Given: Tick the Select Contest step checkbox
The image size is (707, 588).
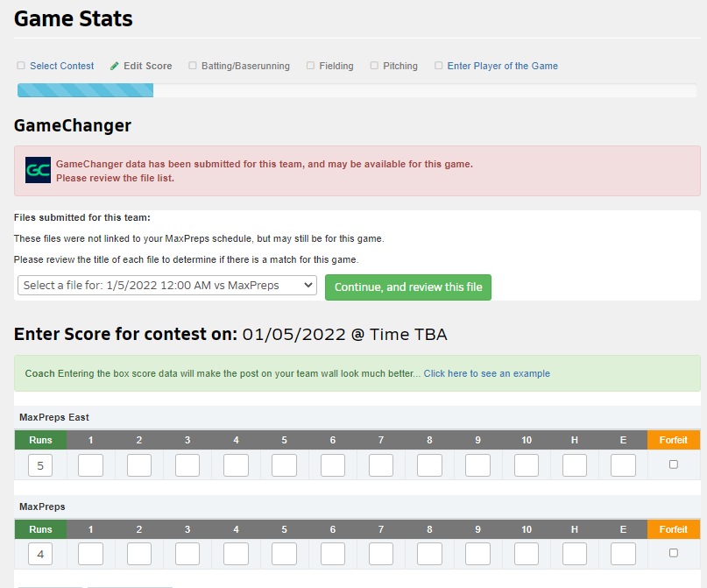Looking at the screenshot, I should (21, 66).
